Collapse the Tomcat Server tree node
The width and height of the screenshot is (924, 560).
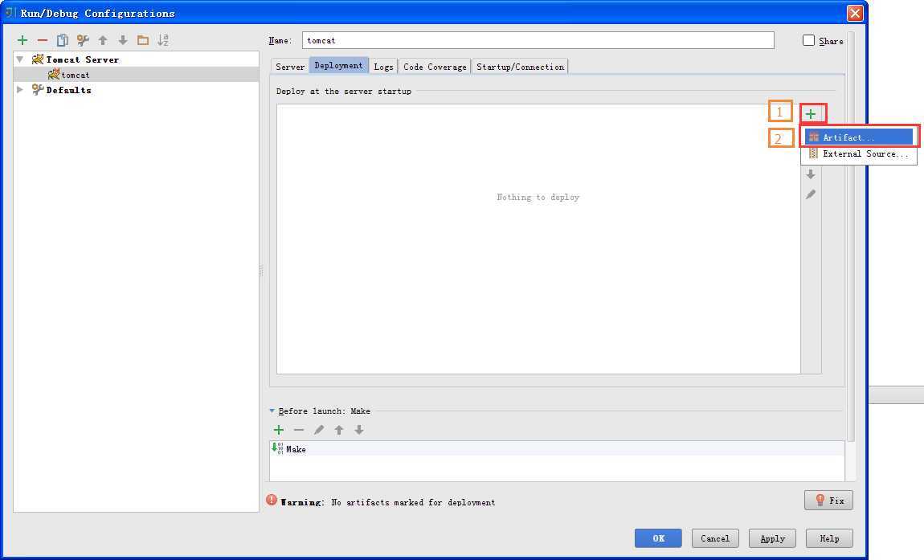[x=20, y=59]
